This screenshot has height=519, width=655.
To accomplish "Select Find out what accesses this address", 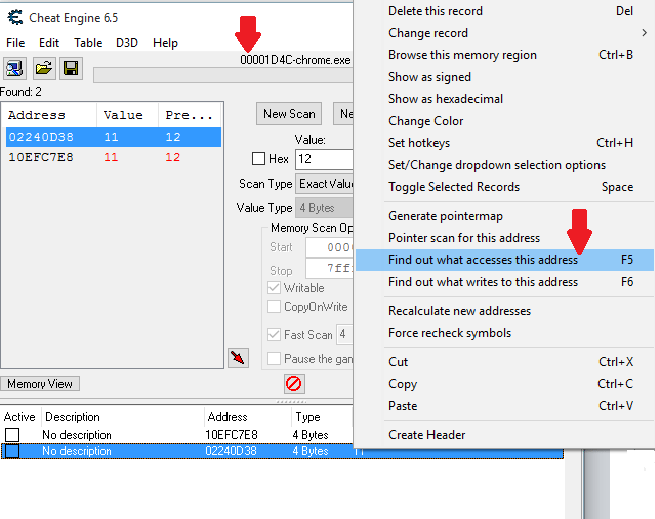I will (505, 260).
